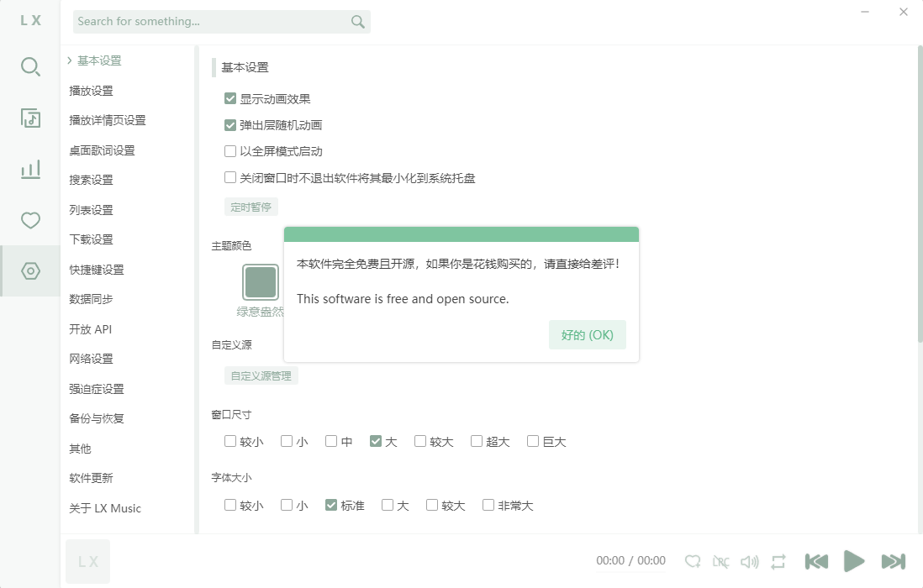Open 自定义源管理 button
923x588 pixels.
261,376
